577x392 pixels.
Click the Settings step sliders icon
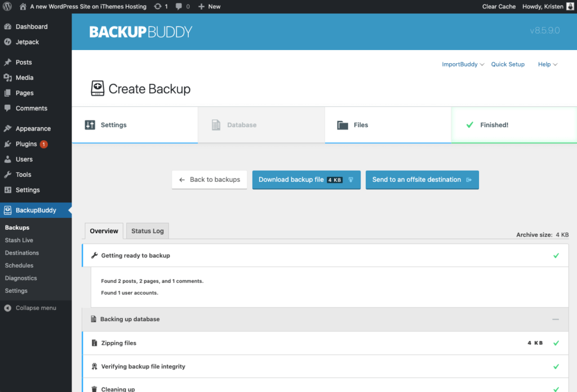90,125
